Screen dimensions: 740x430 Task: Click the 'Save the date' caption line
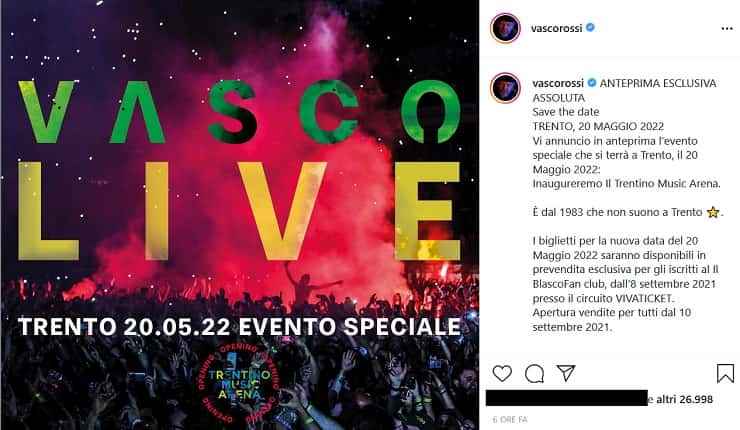(x=566, y=112)
